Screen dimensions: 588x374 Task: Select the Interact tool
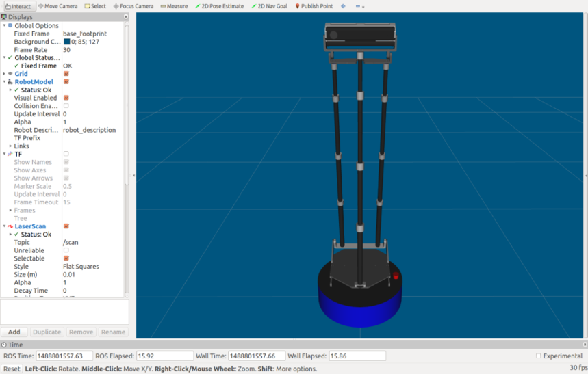(18, 6)
